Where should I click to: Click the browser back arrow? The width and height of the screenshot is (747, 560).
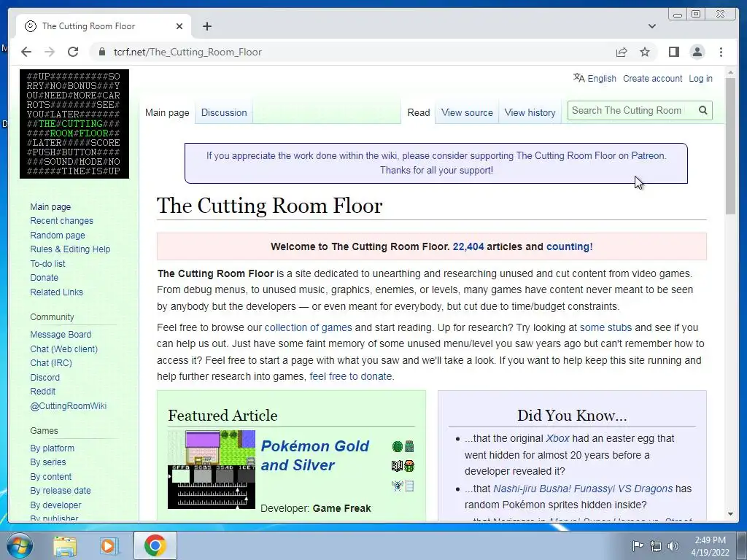(x=26, y=52)
